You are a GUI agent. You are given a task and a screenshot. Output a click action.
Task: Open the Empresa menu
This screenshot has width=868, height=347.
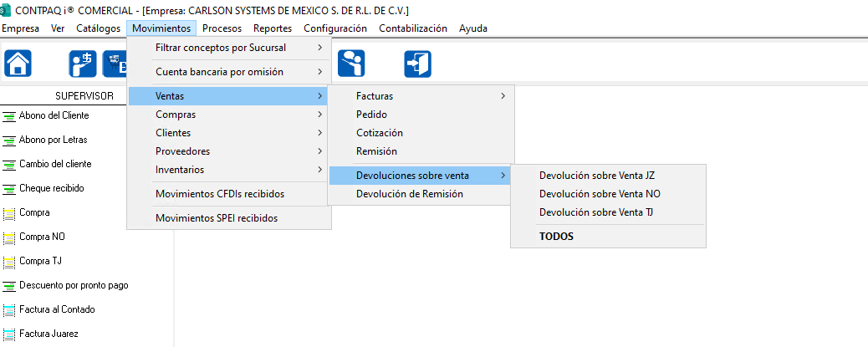(20, 28)
